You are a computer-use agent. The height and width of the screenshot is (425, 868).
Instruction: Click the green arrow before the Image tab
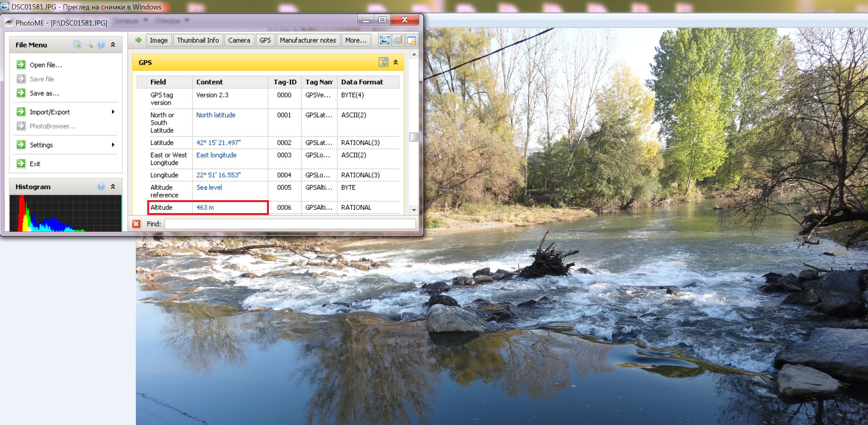[x=138, y=40]
